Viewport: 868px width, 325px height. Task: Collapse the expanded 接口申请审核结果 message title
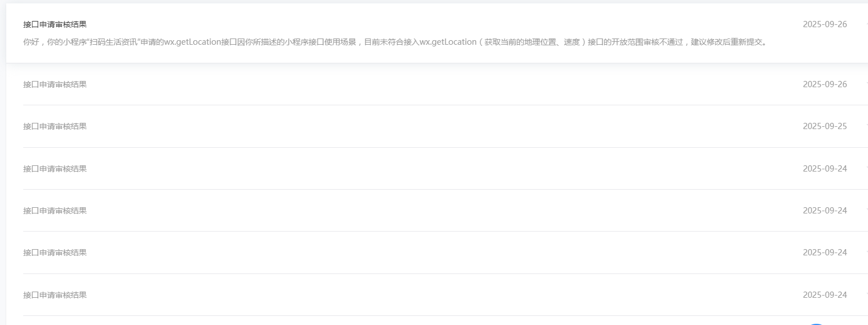(55, 24)
